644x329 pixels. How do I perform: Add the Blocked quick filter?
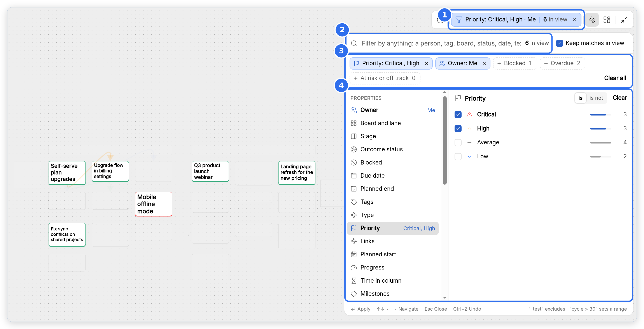515,63
